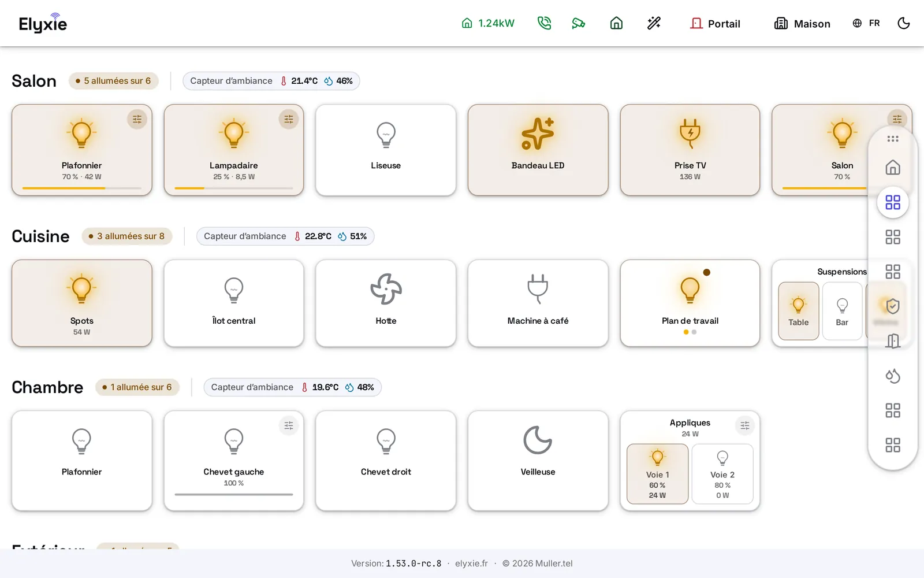The height and width of the screenshot is (578, 924).
Task: Open settings sliders icon on Appliques card
Action: click(745, 425)
